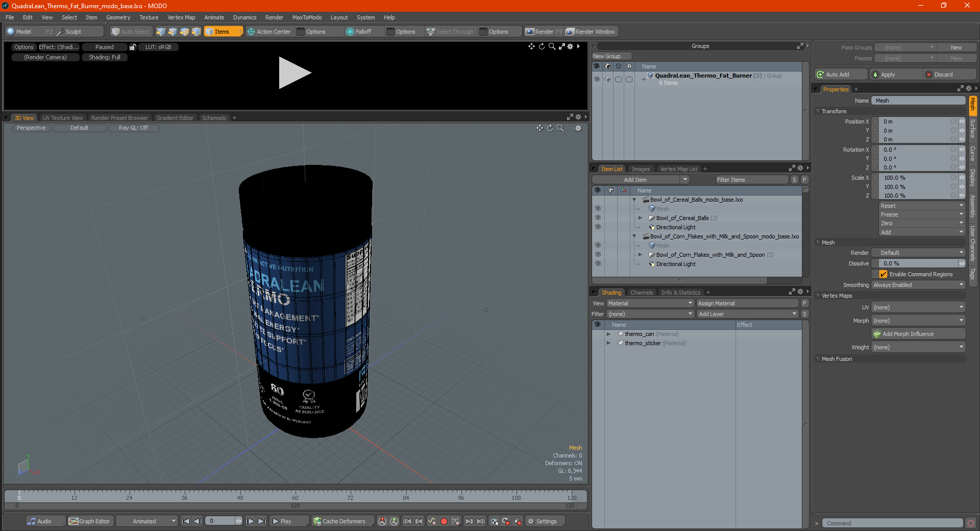Open View Material dropdown in Shading
Image resolution: width=980 pixels, height=531 pixels.
pos(650,303)
